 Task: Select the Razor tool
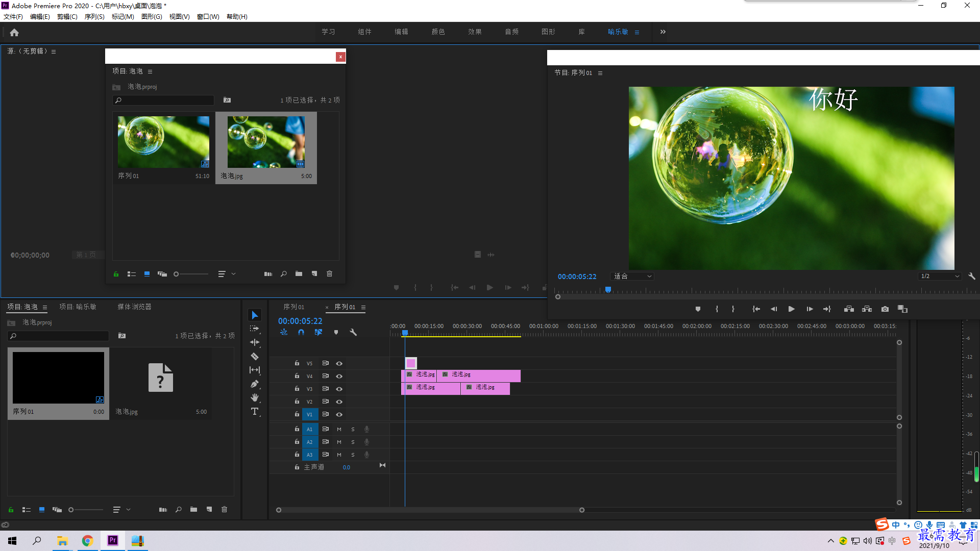255,356
